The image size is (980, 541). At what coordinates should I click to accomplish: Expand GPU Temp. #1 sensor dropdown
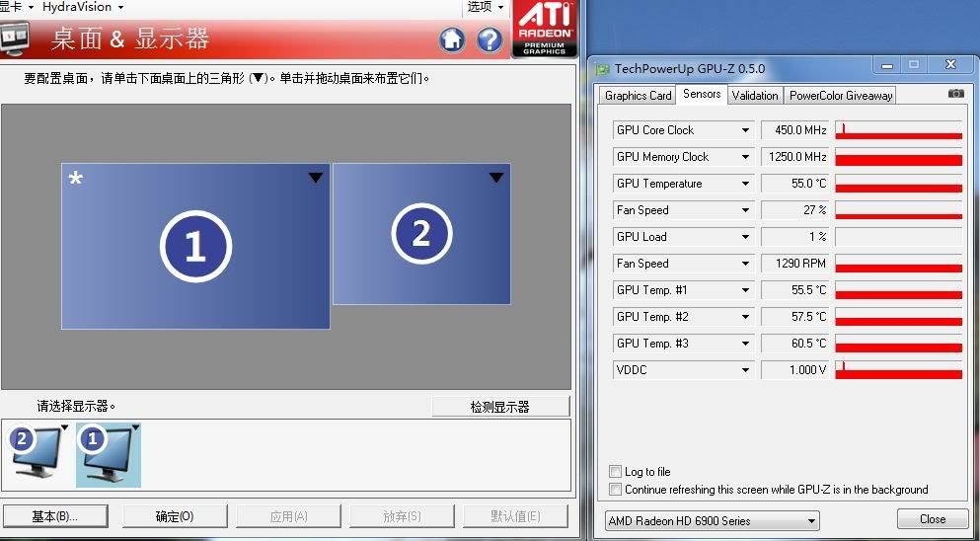(745, 290)
